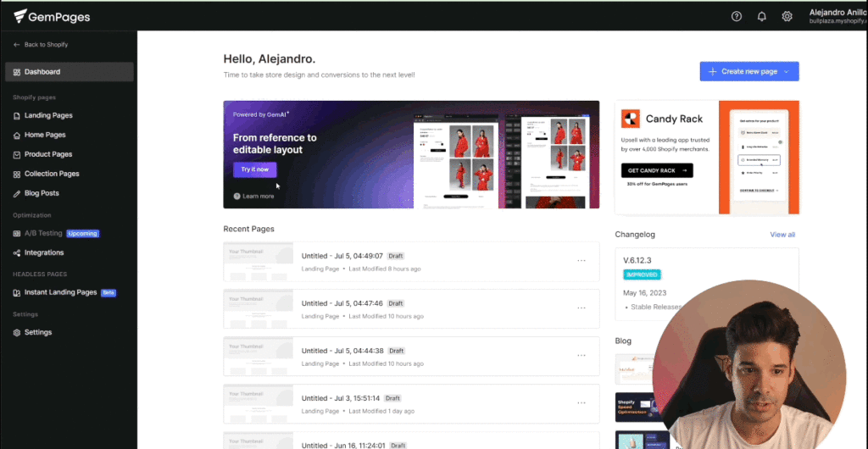Go to the Dashboard menu item
The width and height of the screenshot is (868, 449).
70,72
